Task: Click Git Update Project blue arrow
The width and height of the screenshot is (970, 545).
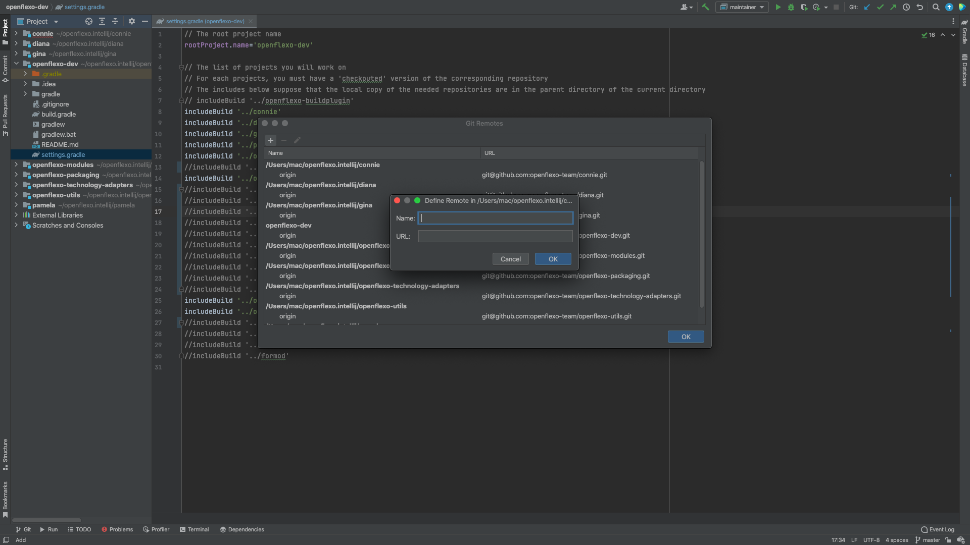Action: click(x=867, y=7)
